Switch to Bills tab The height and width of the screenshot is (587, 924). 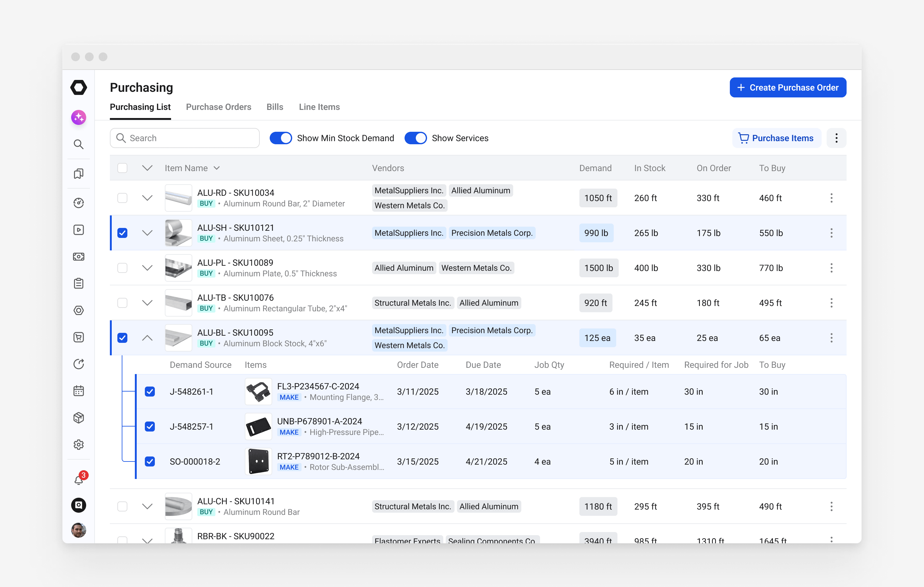tap(275, 107)
